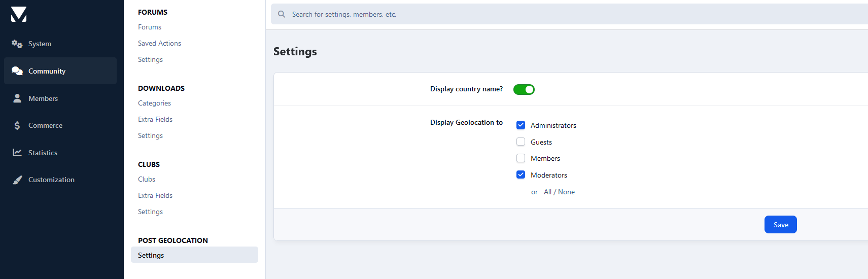Click the All link to select everything
868x279 pixels.
click(547, 192)
